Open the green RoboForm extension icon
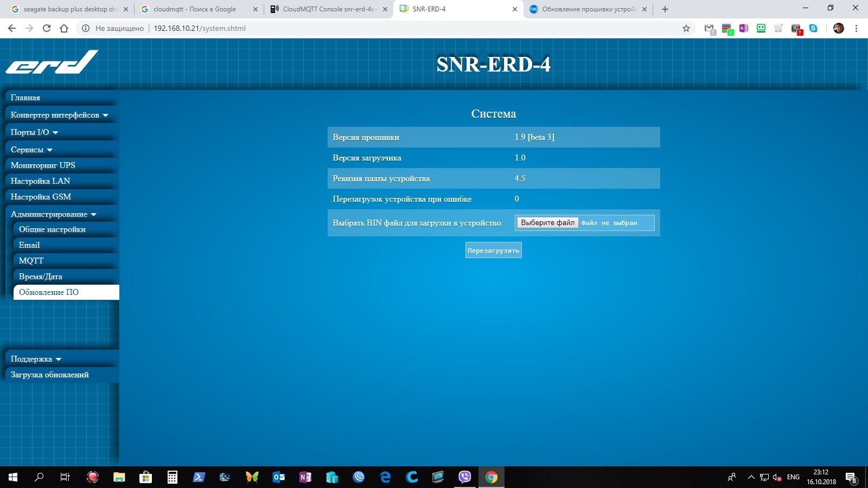The image size is (868, 488). point(761,28)
